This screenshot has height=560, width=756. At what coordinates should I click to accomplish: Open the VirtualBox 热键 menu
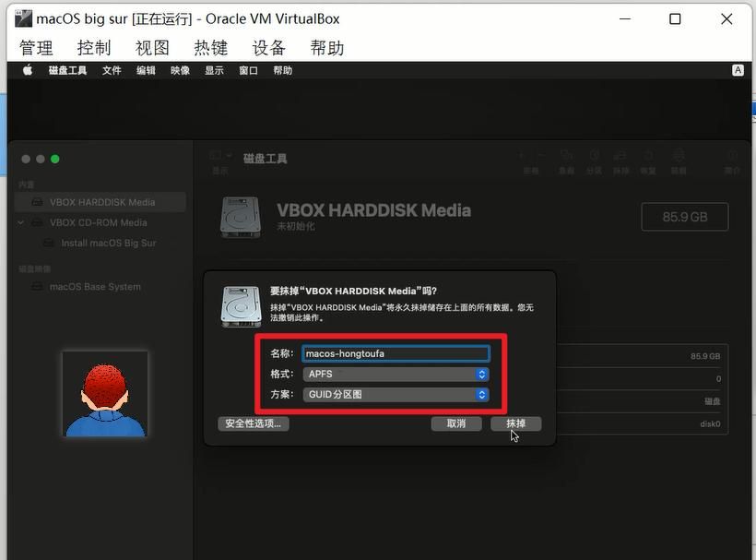click(211, 48)
